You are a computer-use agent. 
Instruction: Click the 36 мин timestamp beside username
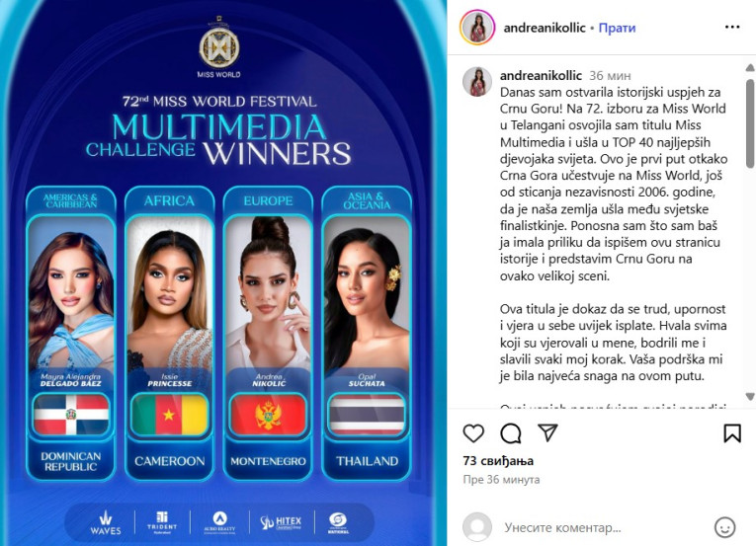point(610,76)
